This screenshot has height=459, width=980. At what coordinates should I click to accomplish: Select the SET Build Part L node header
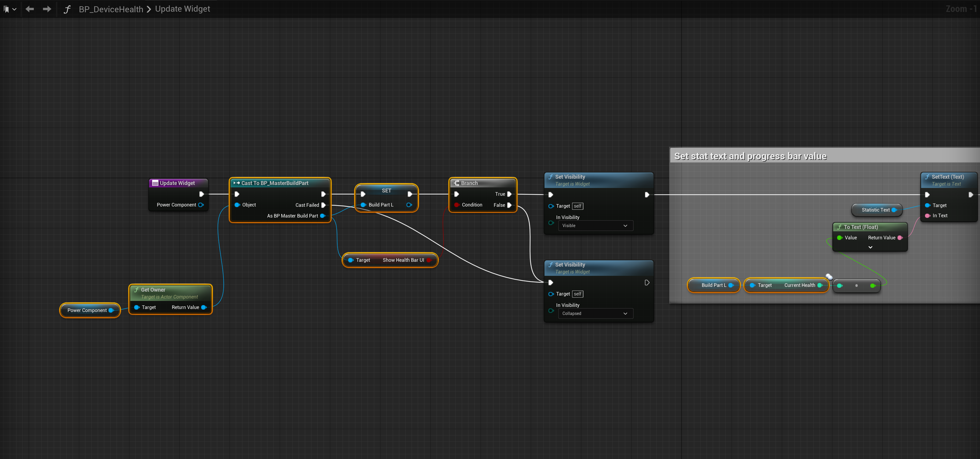[386, 191]
